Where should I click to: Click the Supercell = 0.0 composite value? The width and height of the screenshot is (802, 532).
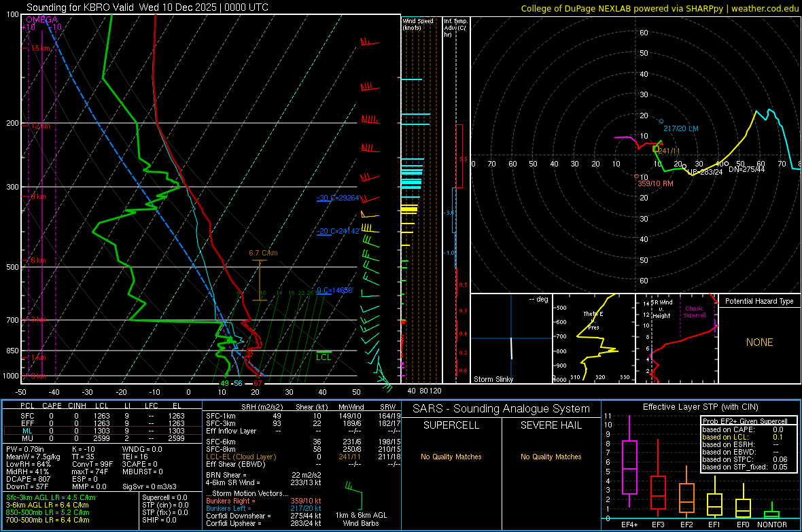[164, 497]
